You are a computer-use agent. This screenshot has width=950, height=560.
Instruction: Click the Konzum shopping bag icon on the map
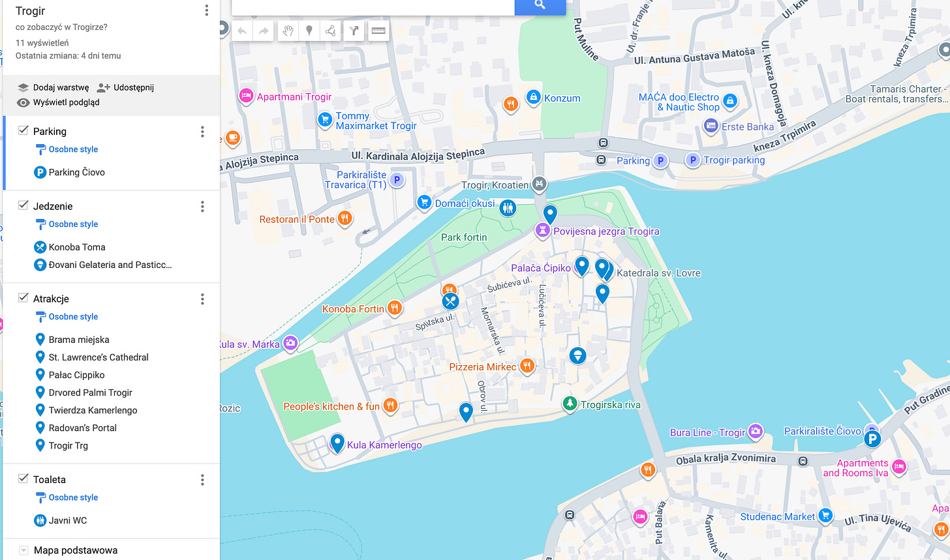click(533, 98)
